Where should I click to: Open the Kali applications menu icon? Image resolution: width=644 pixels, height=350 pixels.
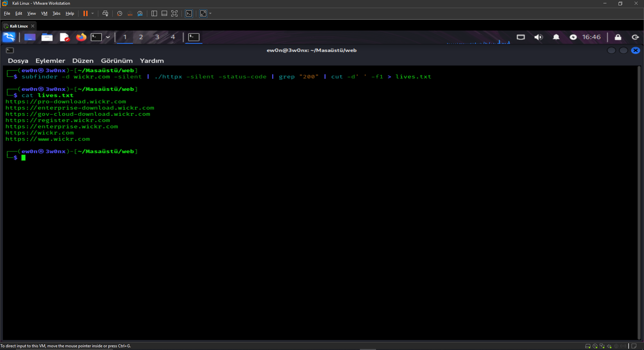pos(9,37)
